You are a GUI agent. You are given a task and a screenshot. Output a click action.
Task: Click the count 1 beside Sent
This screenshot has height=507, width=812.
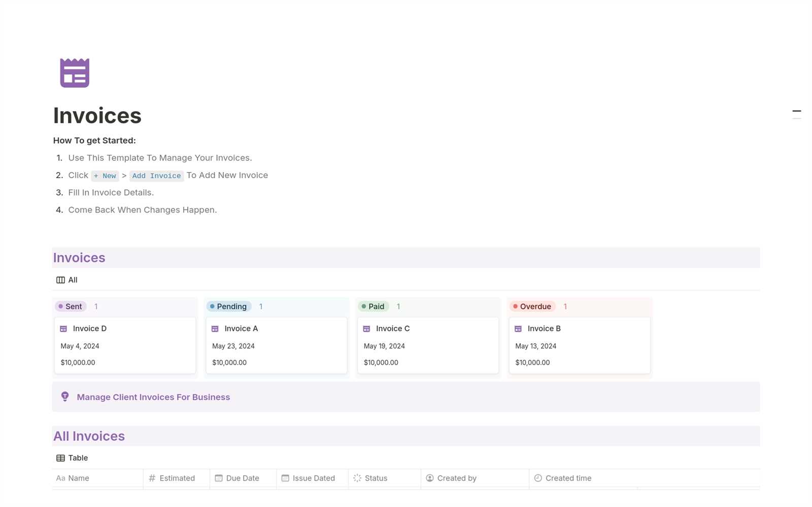point(96,307)
